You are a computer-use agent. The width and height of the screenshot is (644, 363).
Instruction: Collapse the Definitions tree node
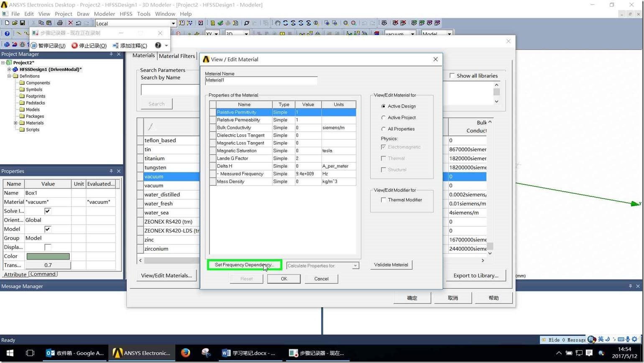(9, 76)
